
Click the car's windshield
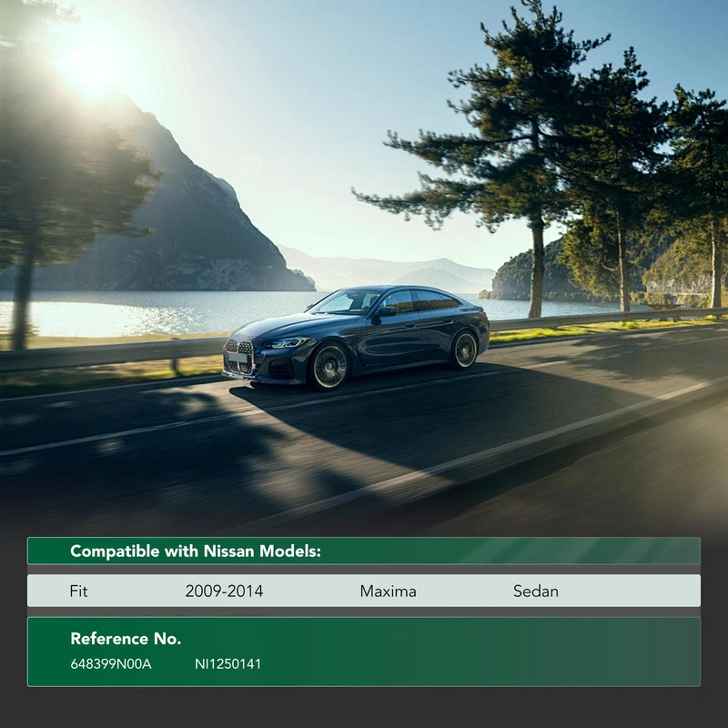346,302
